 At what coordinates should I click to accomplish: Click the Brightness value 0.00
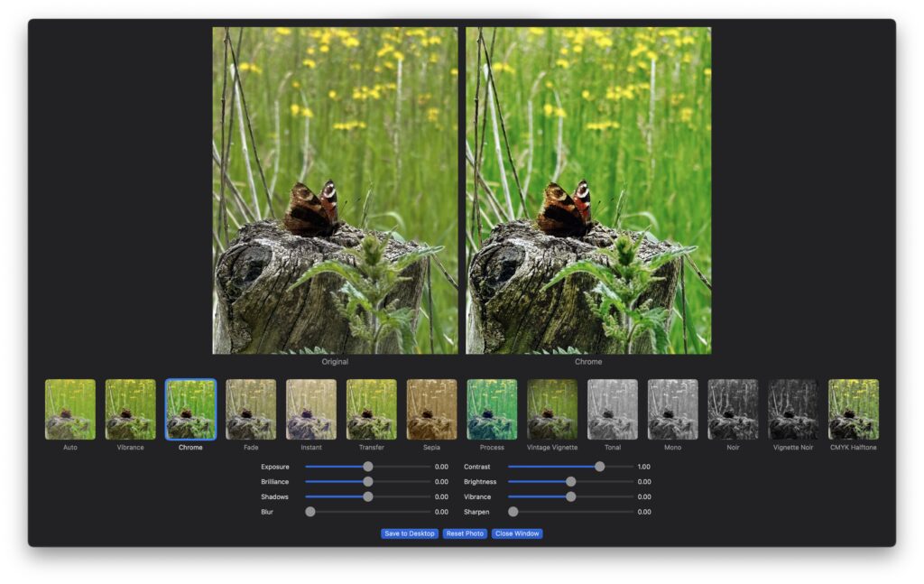pos(644,482)
